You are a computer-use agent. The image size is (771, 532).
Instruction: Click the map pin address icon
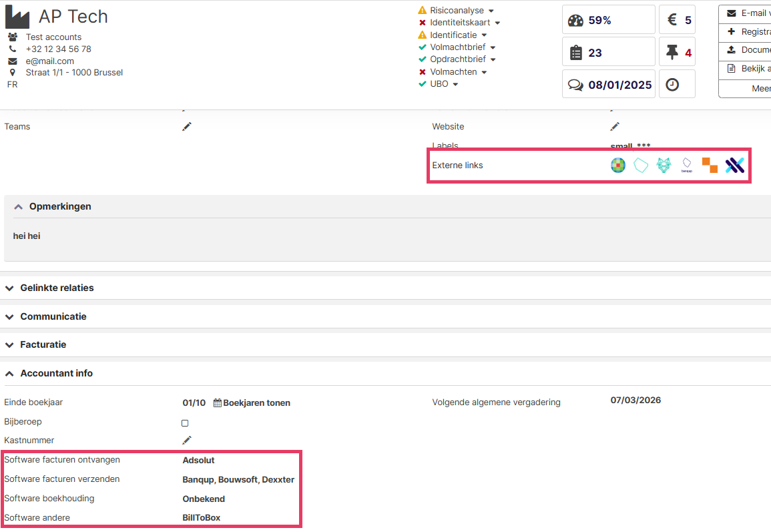point(13,72)
